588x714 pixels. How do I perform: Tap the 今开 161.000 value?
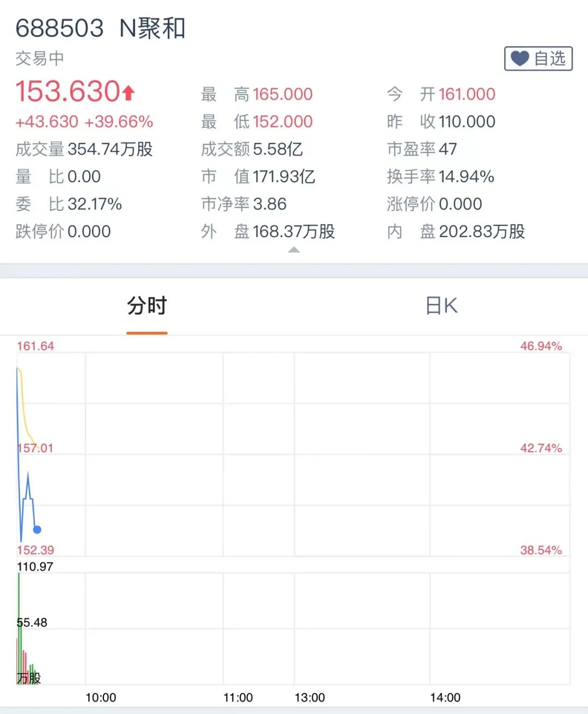coord(467,94)
